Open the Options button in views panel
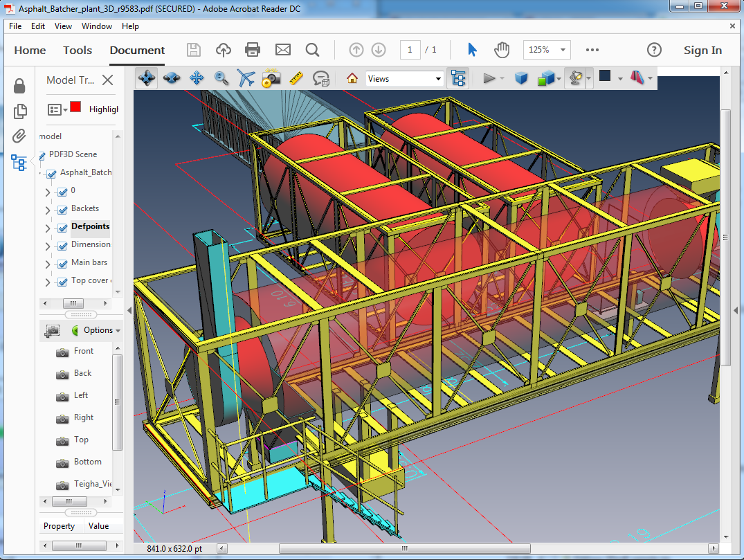 [x=98, y=330]
